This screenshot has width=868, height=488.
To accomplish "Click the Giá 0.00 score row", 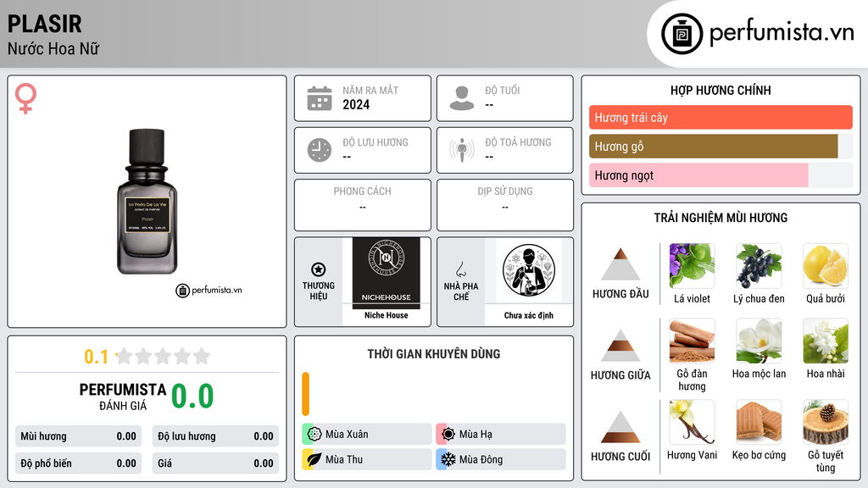I will pyautogui.click(x=215, y=463).
